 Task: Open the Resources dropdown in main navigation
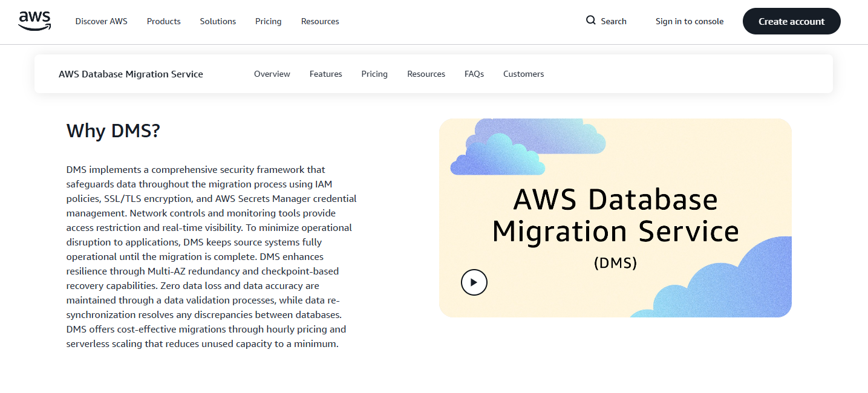319,21
